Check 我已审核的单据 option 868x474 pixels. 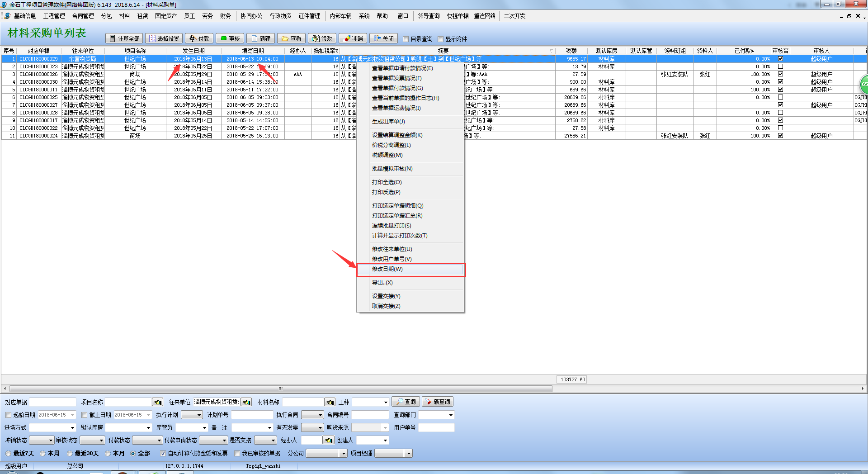point(237,453)
